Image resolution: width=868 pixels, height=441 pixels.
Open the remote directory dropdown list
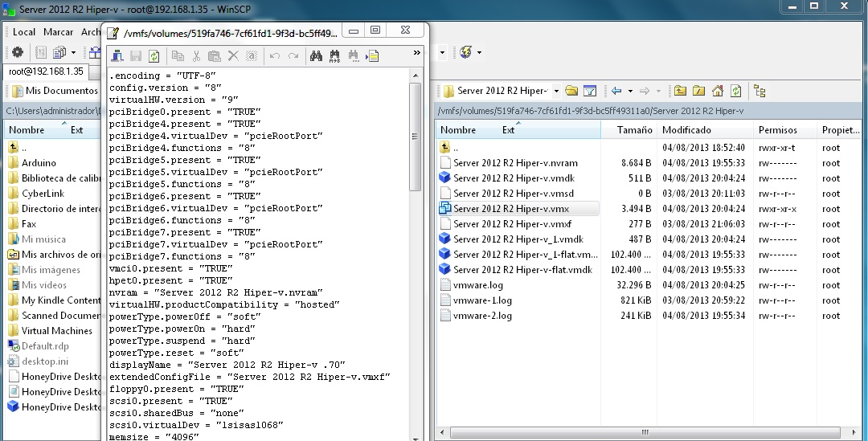coord(555,91)
